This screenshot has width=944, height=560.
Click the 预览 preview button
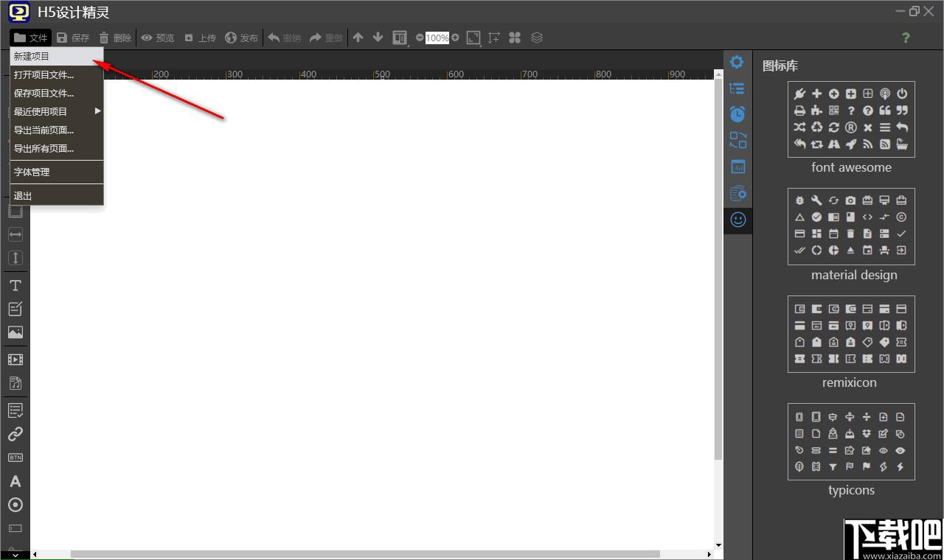click(x=157, y=38)
